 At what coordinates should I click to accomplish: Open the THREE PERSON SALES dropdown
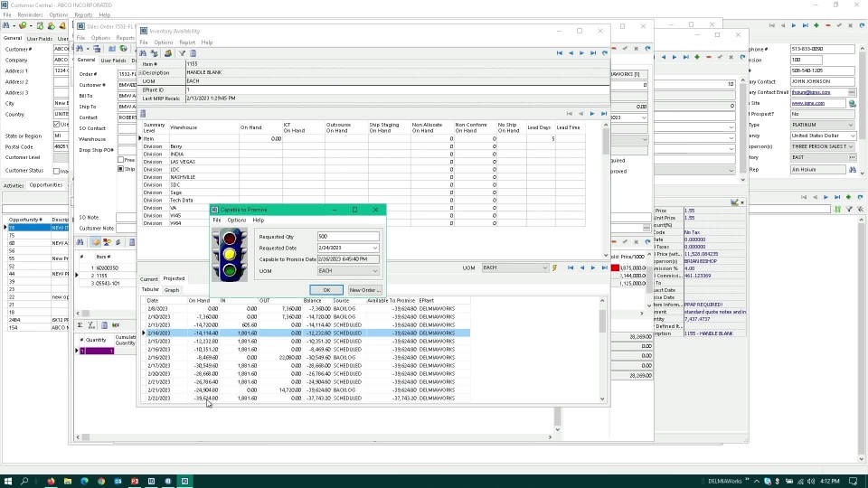[x=852, y=146]
